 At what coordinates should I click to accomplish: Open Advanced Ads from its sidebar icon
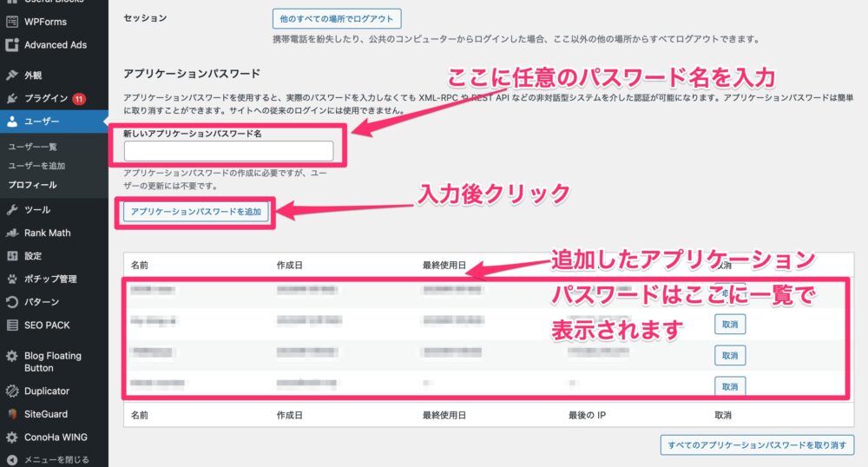(12, 45)
